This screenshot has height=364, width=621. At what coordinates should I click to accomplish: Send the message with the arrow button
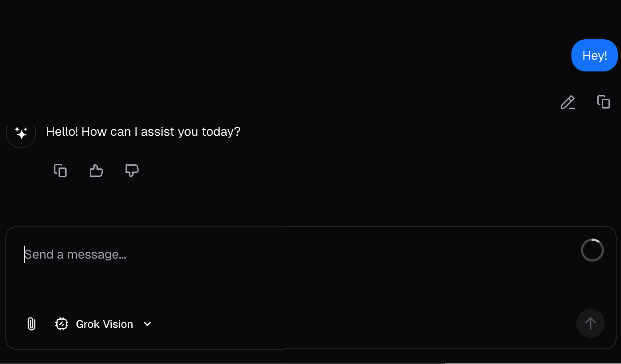click(x=590, y=323)
